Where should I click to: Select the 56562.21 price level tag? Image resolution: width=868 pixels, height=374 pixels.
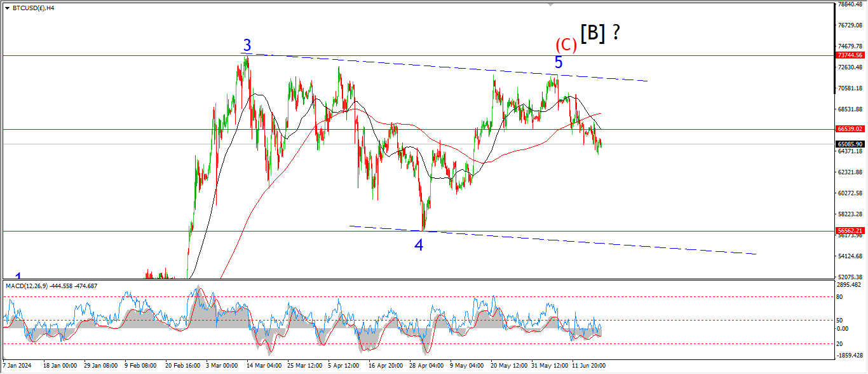click(x=850, y=231)
